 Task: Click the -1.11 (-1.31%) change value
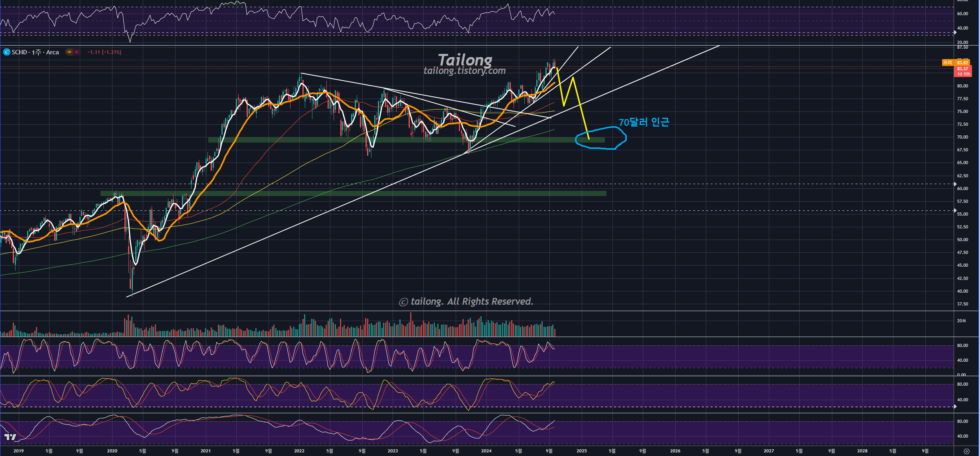point(104,52)
